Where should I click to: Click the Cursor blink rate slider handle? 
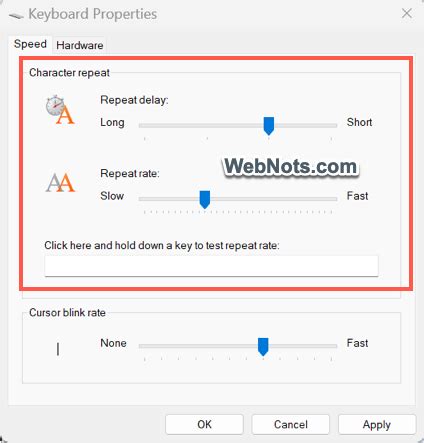(x=263, y=346)
